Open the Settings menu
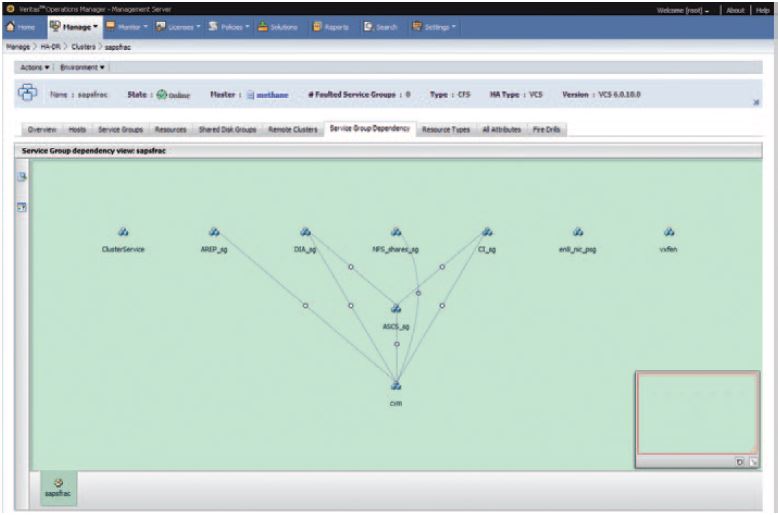The width and height of the screenshot is (778, 515). (434, 27)
